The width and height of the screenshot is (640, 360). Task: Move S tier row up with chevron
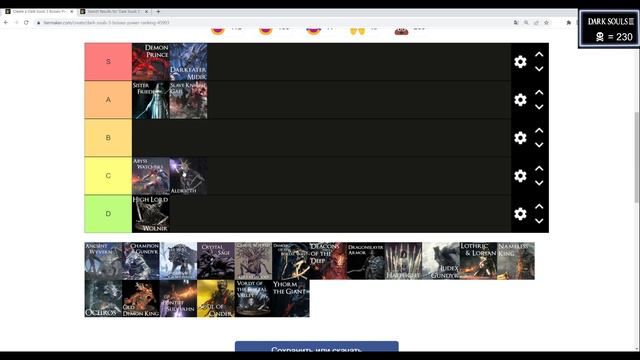point(539,54)
